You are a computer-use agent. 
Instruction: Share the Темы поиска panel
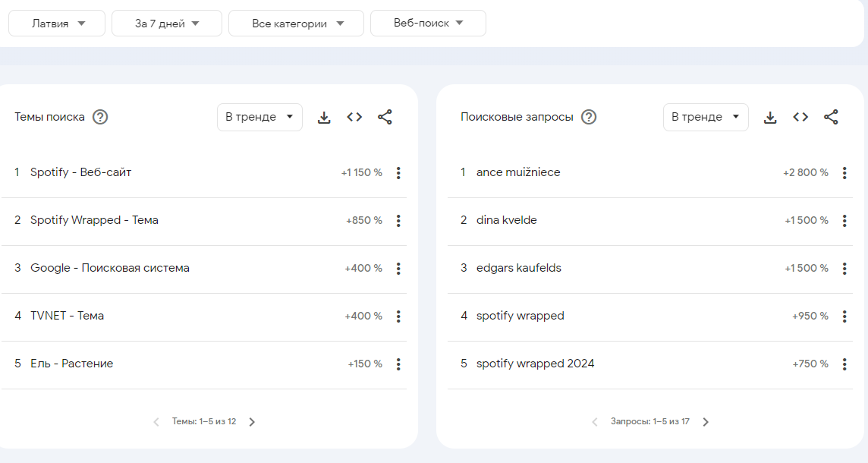point(385,117)
